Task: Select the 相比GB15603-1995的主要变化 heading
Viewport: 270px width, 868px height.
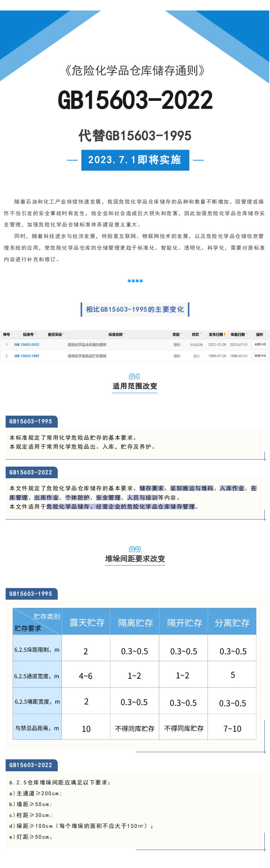Action: (x=135, y=309)
